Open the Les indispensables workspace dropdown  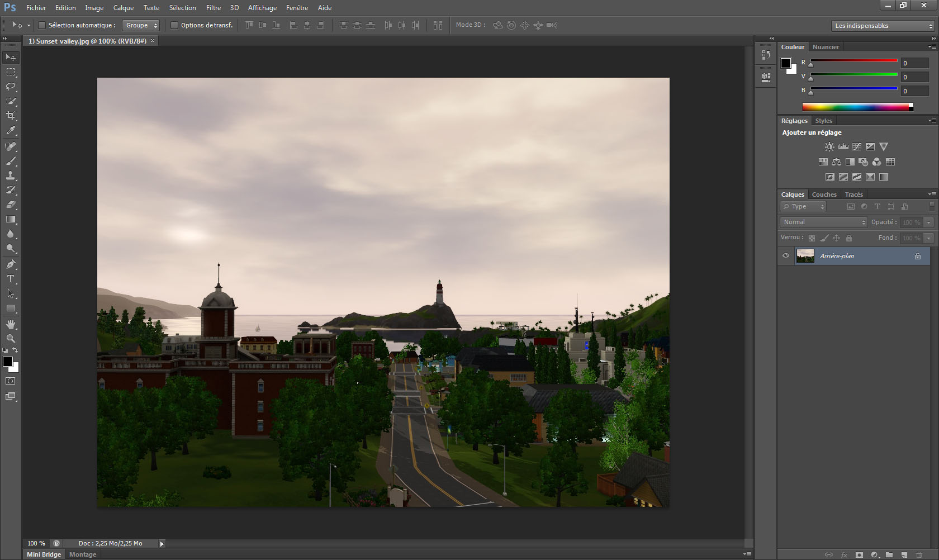[883, 26]
